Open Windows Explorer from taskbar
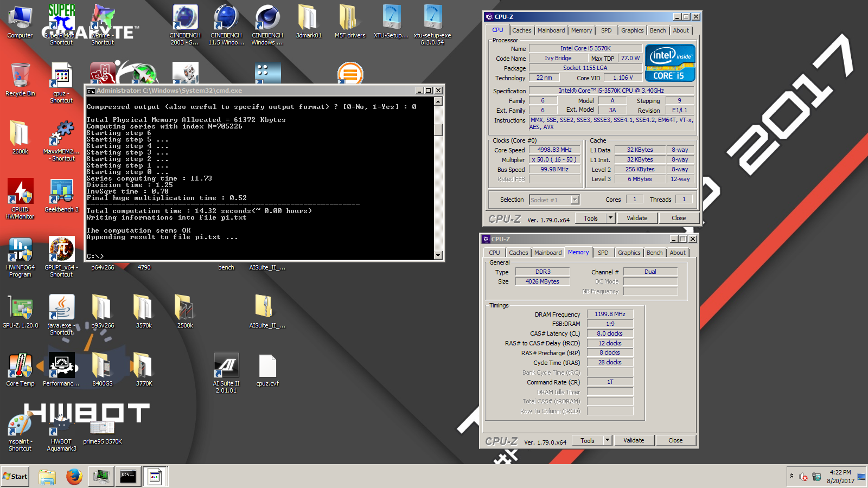This screenshot has width=868, height=488. point(47,477)
